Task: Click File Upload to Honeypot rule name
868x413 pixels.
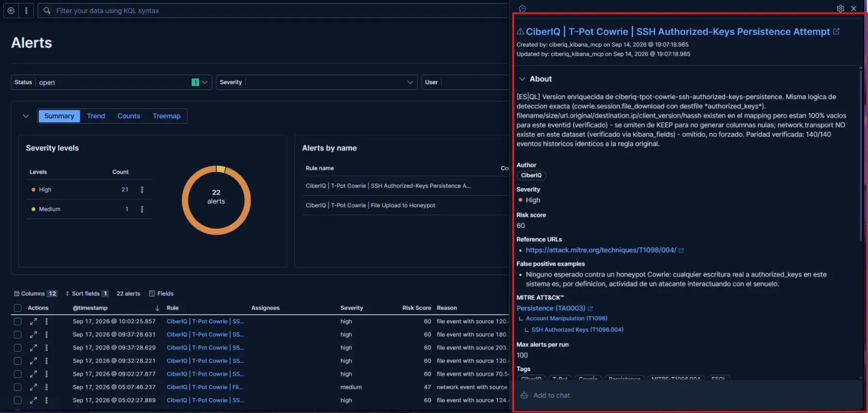Action: (x=370, y=205)
